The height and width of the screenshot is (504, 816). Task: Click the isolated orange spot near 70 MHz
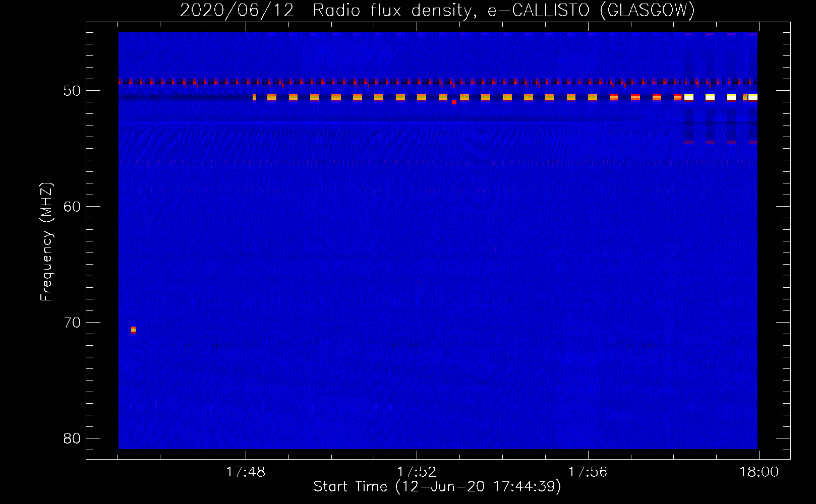tap(133, 330)
